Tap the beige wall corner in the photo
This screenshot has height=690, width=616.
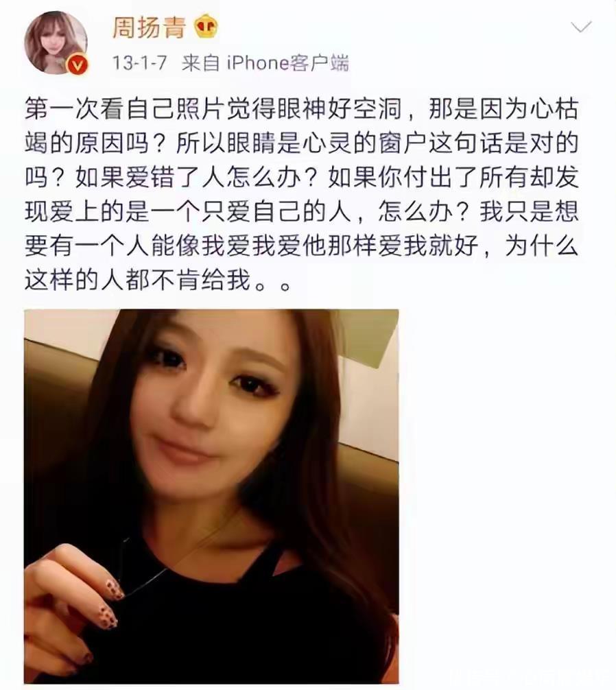coord(368,339)
